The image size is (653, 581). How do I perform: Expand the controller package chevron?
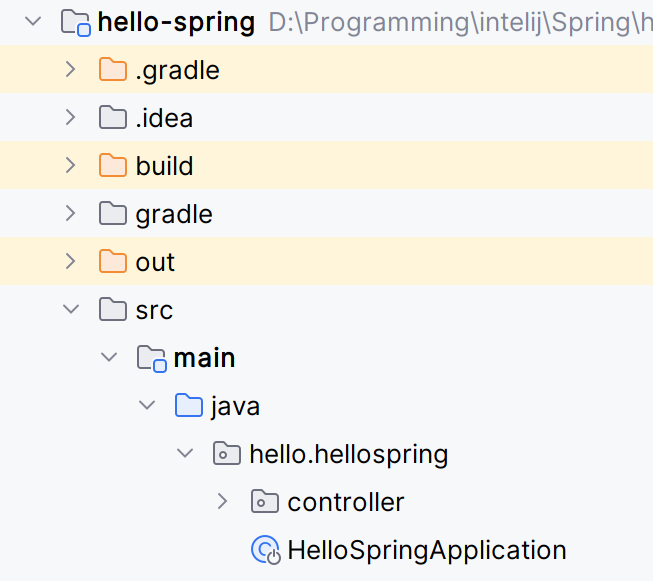223,502
